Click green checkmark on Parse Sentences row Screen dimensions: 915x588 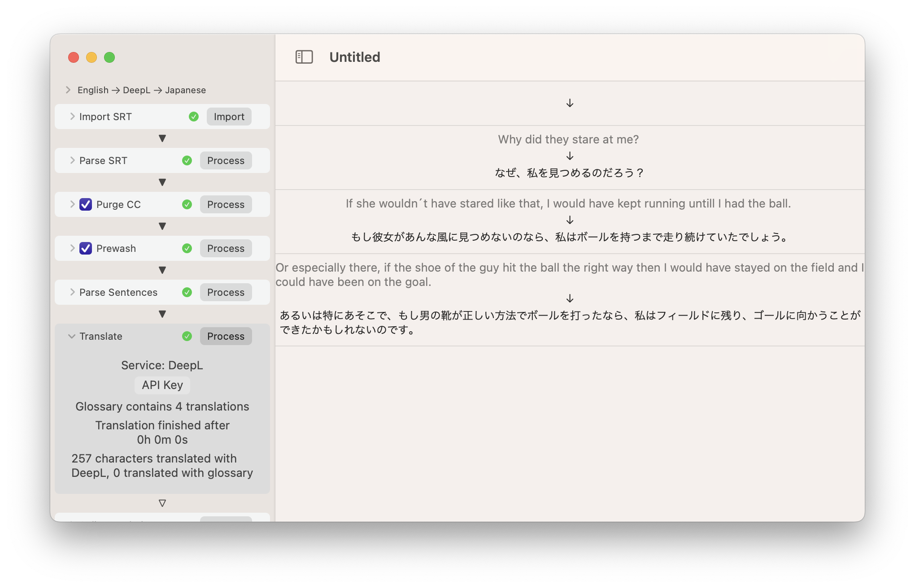(187, 292)
